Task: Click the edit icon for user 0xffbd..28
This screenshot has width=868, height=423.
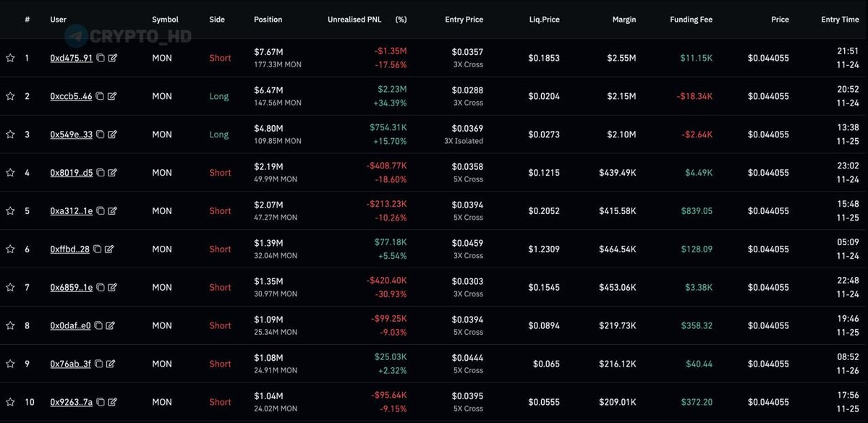Action: [x=109, y=249]
